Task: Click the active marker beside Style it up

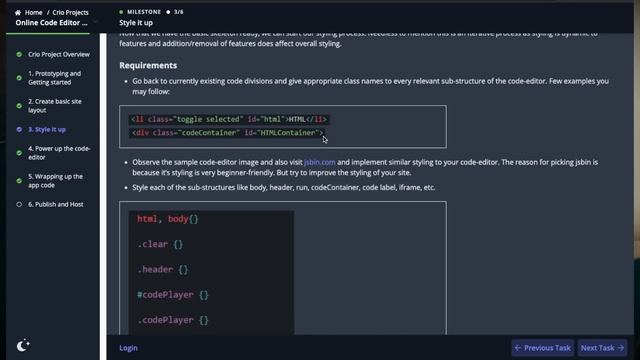Action: 19,129
